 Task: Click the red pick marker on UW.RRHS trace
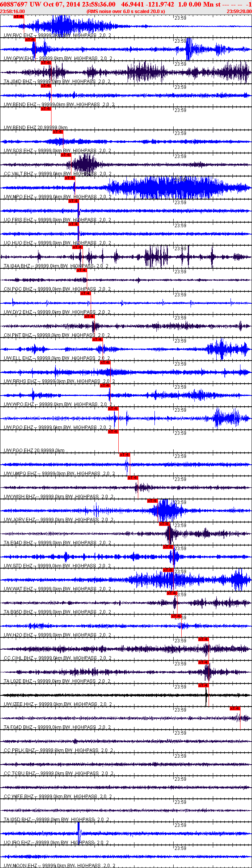coord(105,362)
